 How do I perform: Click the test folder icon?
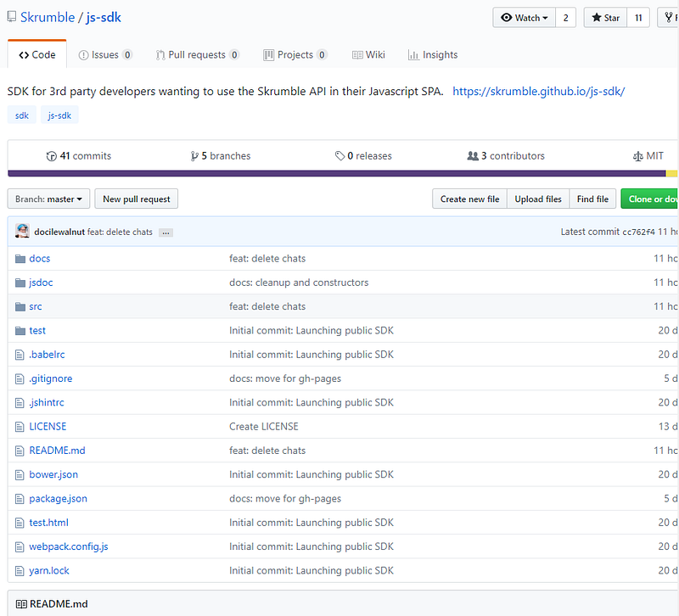(20, 331)
